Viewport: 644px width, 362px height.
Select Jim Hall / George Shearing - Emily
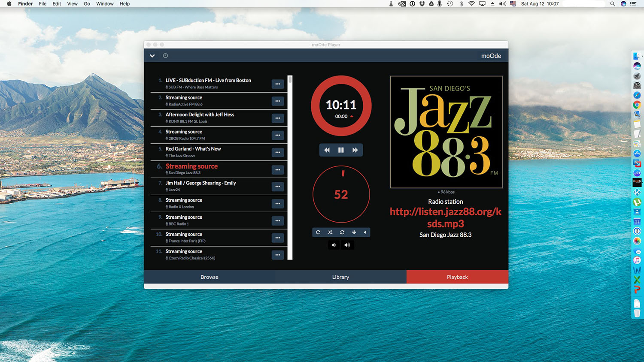pyautogui.click(x=201, y=183)
